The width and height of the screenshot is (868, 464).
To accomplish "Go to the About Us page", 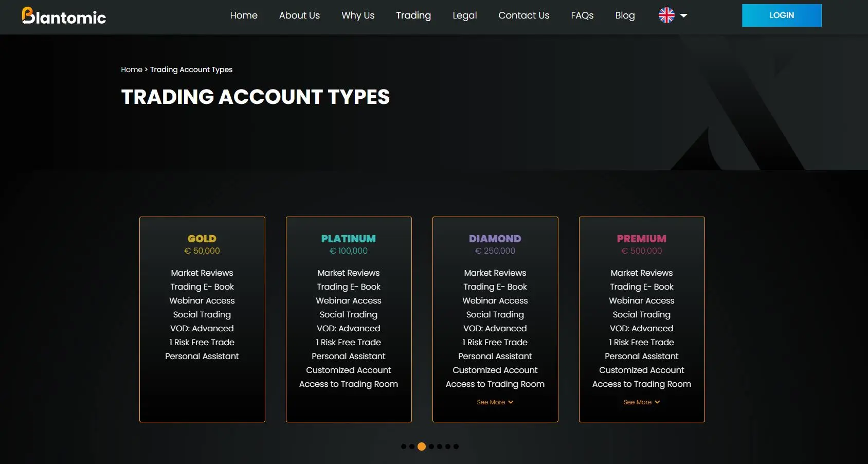I will coord(299,15).
